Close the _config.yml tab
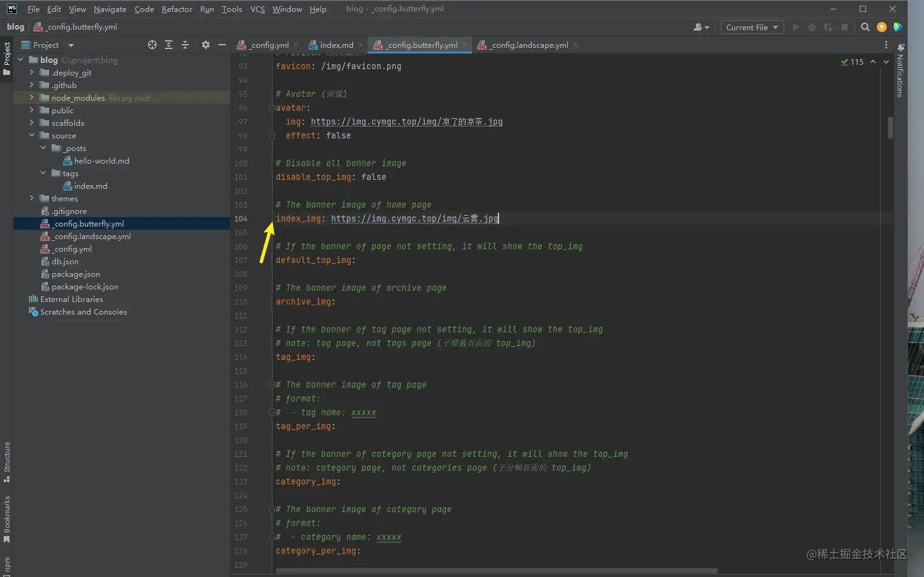 click(296, 45)
